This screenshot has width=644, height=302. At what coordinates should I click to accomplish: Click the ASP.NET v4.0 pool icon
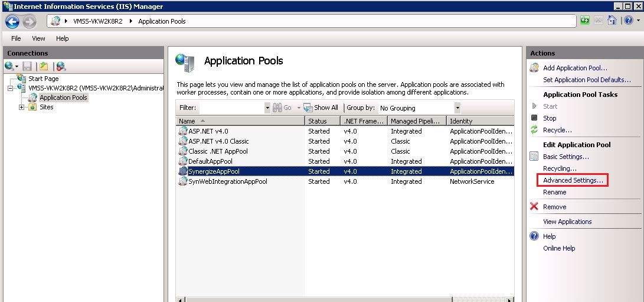[183, 131]
